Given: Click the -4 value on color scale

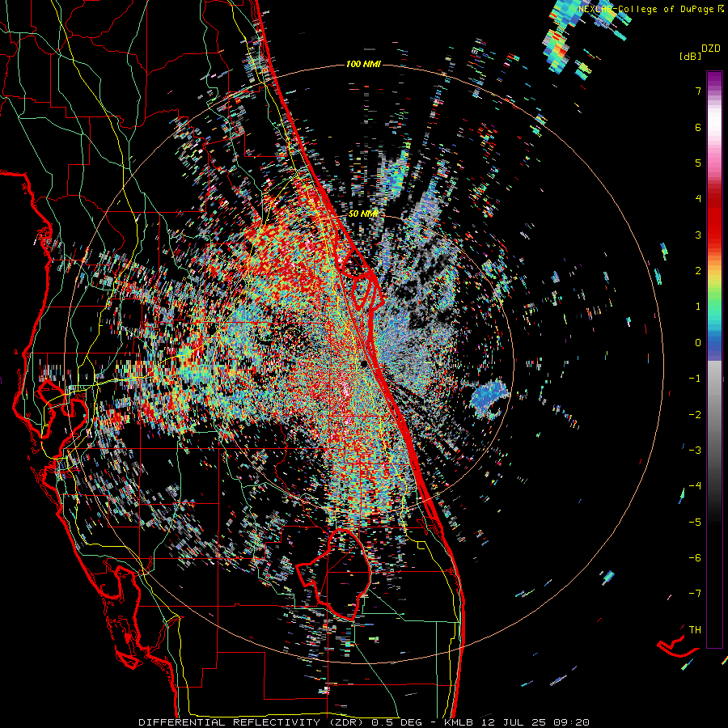Looking at the screenshot, I should click(695, 485).
